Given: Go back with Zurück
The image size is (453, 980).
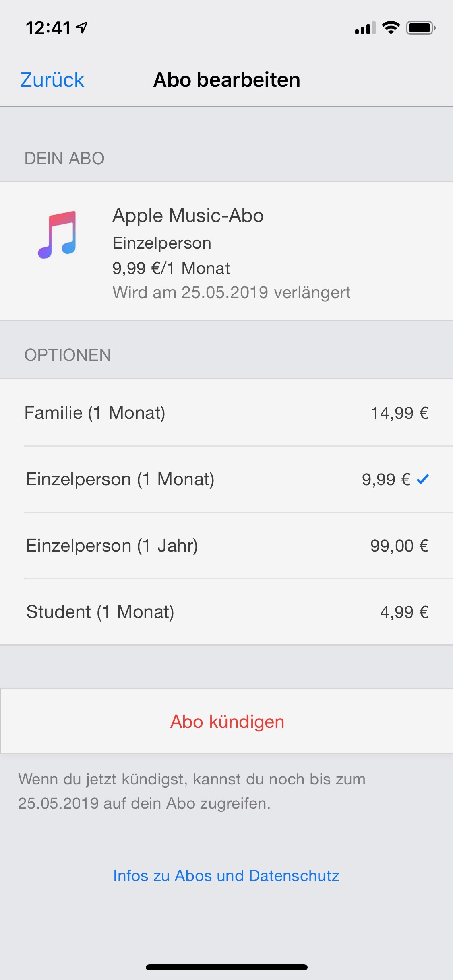Looking at the screenshot, I should 52,80.
